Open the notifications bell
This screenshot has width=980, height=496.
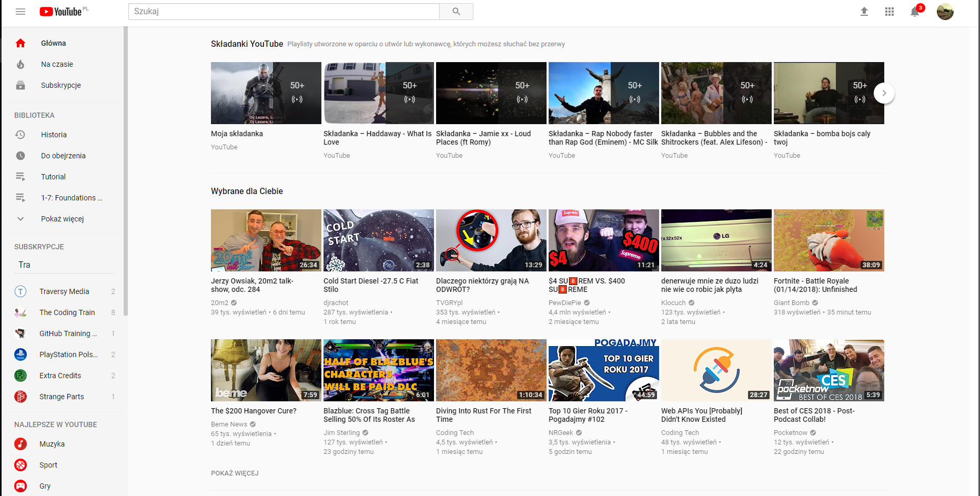click(915, 12)
